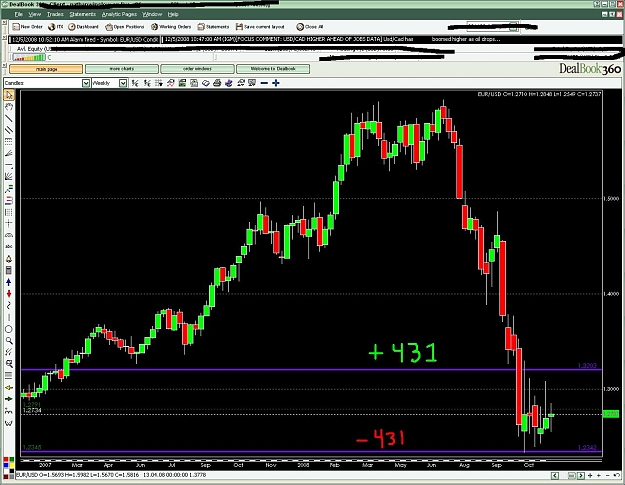
Task: Click the 1.3203 purple line label
Action: point(587,365)
